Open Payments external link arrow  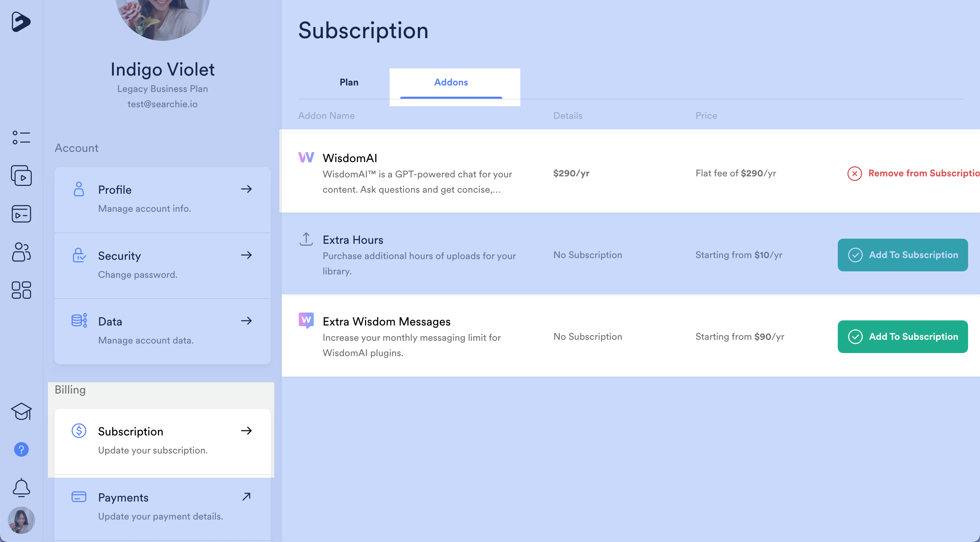click(246, 497)
